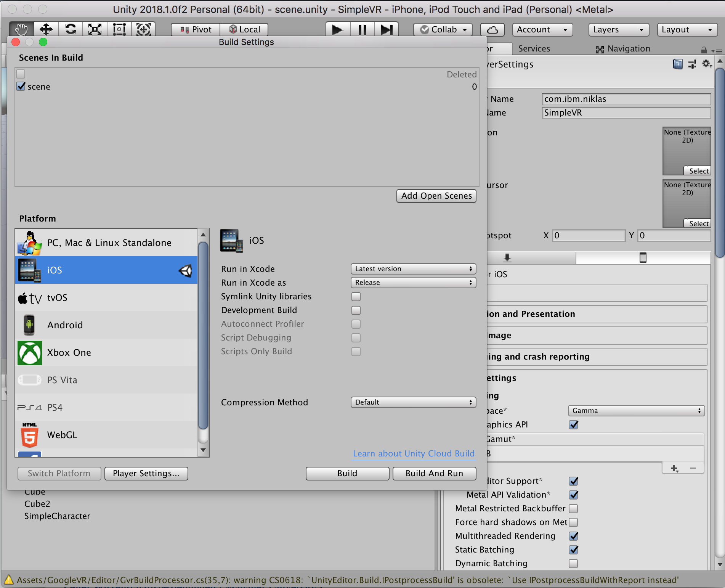Expand Resolution and Presentation section
725x588 pixels.
pos(597,314)
